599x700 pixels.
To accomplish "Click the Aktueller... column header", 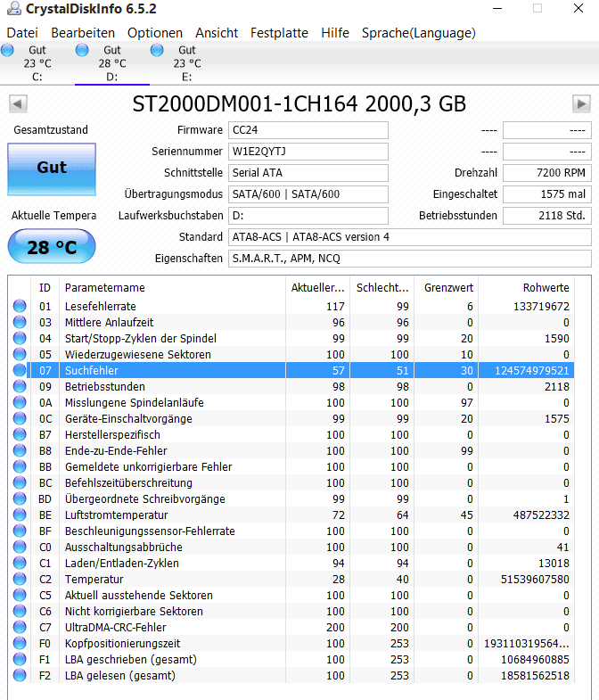I will point(318,287).
